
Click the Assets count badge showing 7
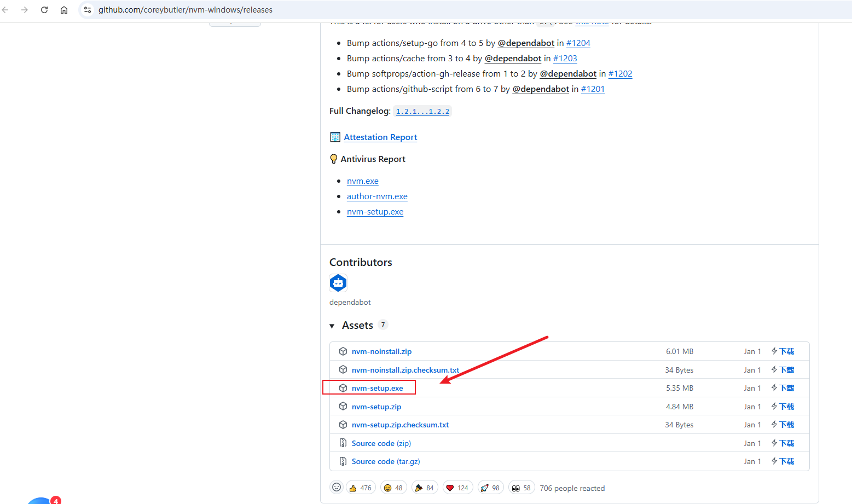pos(383,325)
